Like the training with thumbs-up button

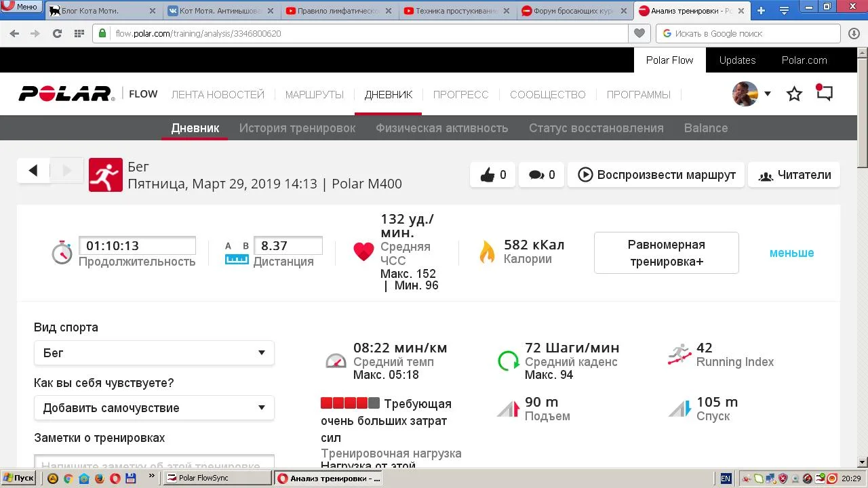[x=493, y=175]
